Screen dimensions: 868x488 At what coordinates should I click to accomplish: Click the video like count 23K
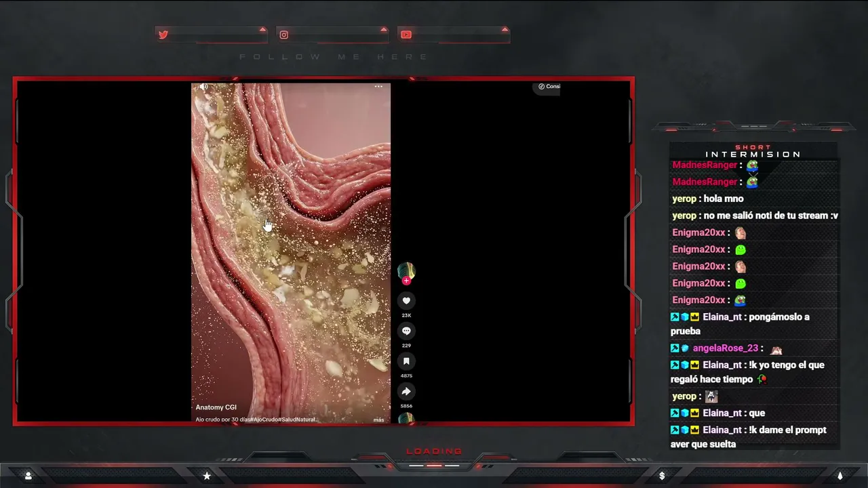pos(406,315)
